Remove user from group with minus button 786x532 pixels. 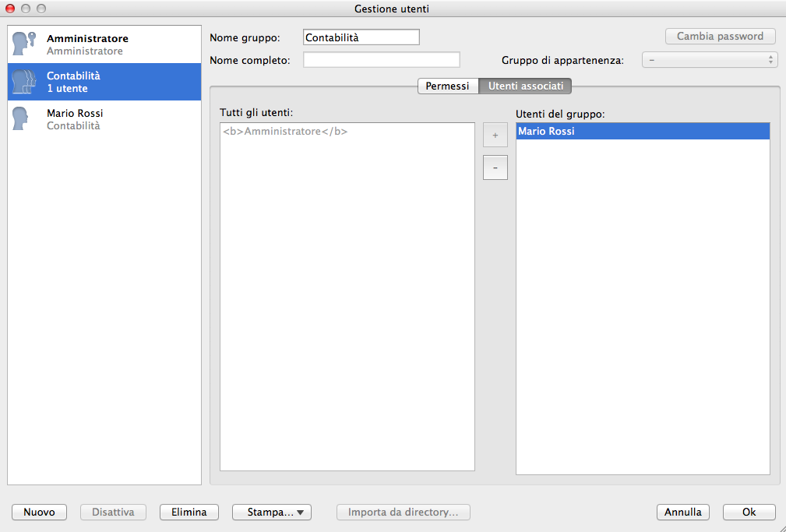(x=495, y=167)
